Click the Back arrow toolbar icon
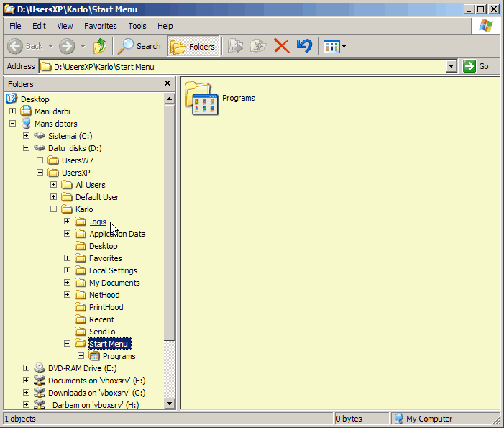The image size is (504, 428). 15,46
